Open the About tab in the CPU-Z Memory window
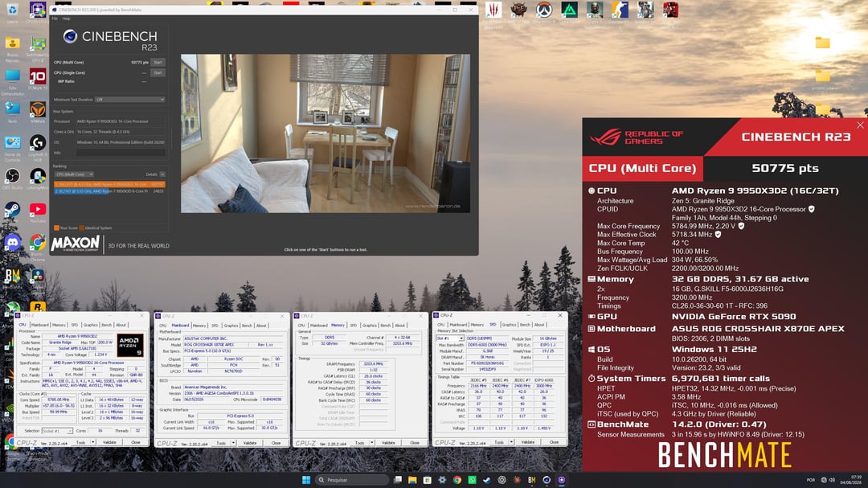 tap(399, 326)
